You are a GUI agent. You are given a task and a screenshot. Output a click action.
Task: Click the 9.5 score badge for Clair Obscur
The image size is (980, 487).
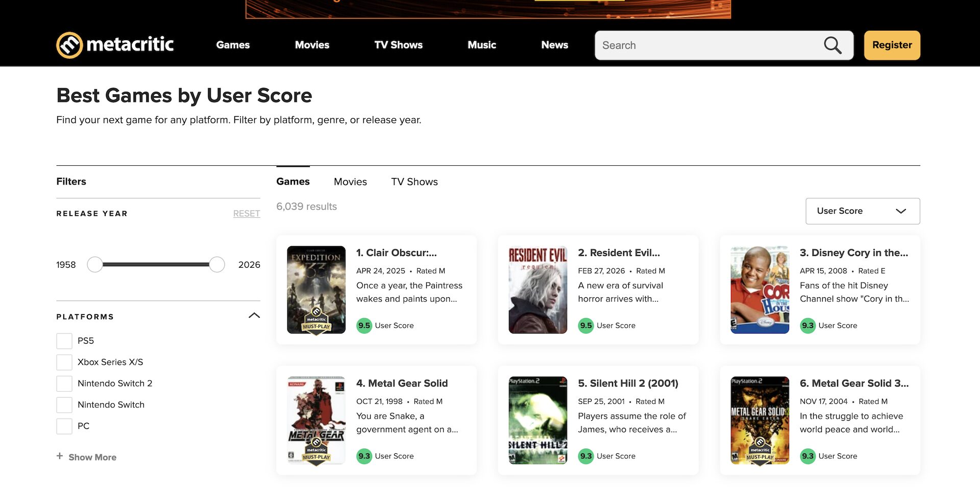364,325
